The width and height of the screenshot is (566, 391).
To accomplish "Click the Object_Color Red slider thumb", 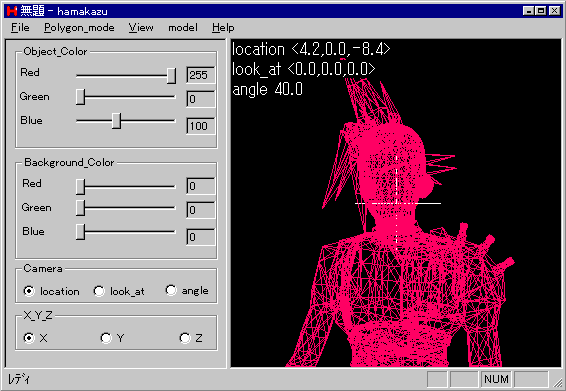I will (171, 75).
